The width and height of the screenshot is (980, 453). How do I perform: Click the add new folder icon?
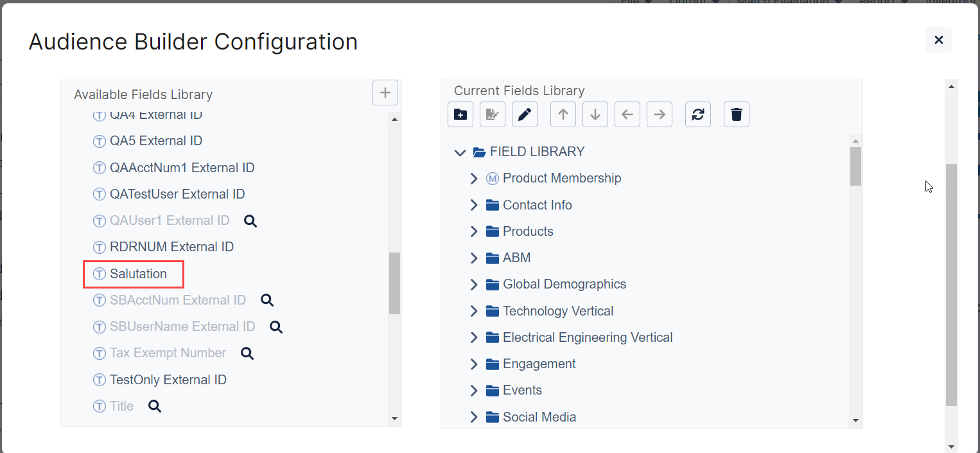(x=460, y=115)
